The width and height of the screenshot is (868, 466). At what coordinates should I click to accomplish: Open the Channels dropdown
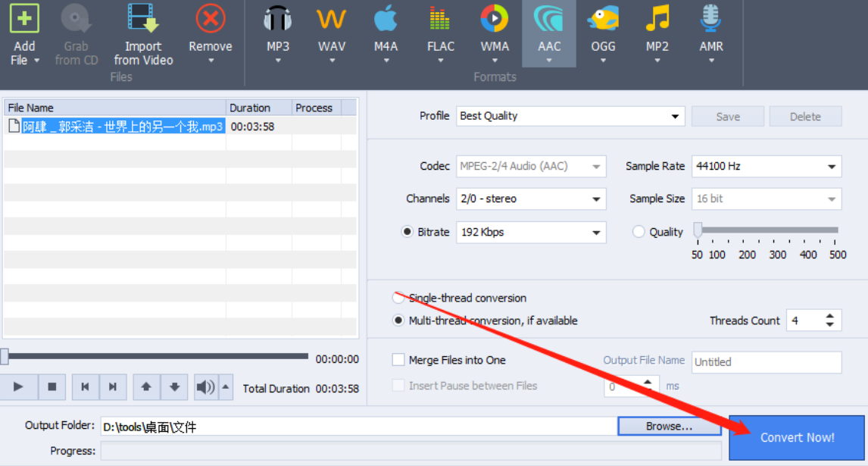pyautogui.click(x=596, y=199)
